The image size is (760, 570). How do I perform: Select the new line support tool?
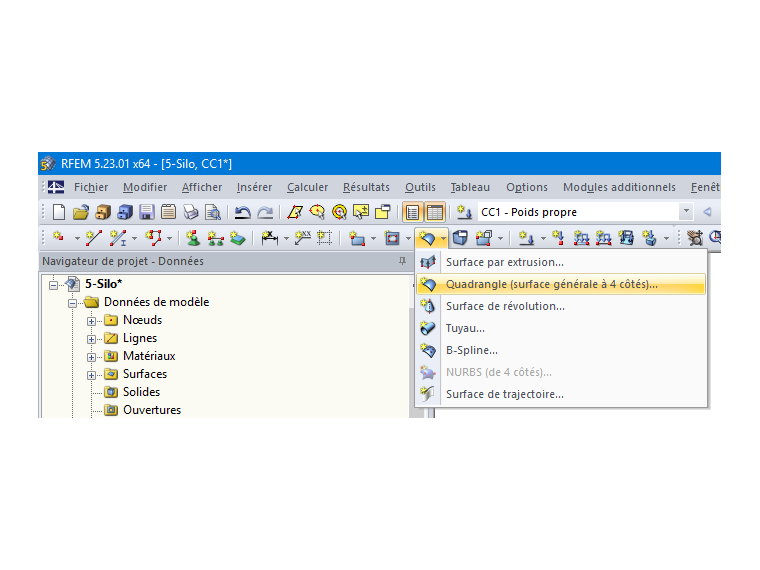(215, 238)
